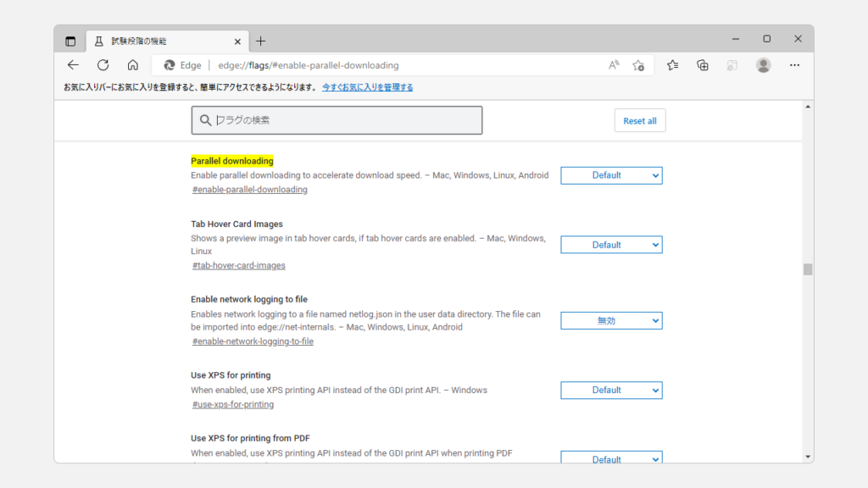The image size is (868, 488).
Task: Open the tab actions menu icon
Action: coord(70,41)
